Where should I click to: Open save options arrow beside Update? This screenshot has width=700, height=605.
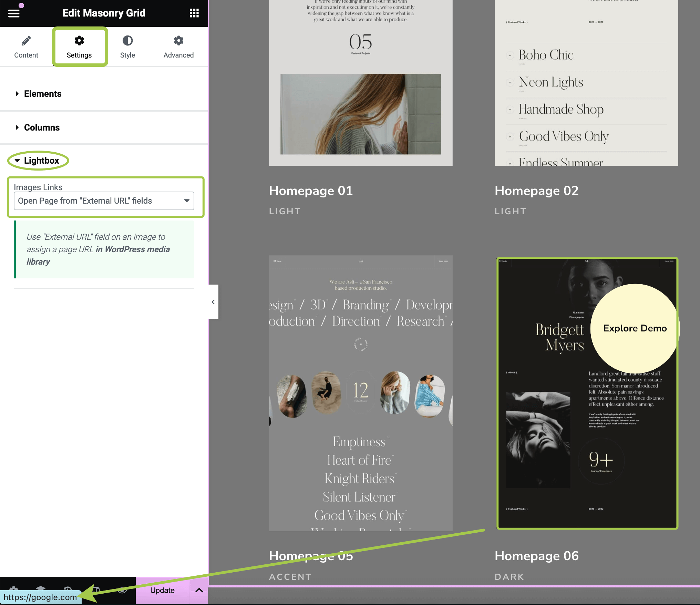(x=199, y=590)
